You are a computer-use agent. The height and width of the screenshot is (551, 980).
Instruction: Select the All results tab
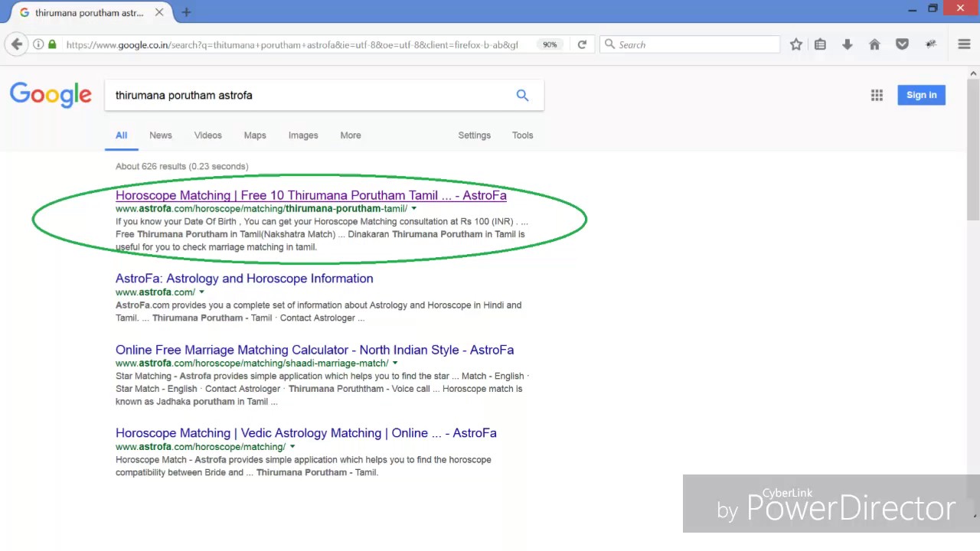coord(121,135)
